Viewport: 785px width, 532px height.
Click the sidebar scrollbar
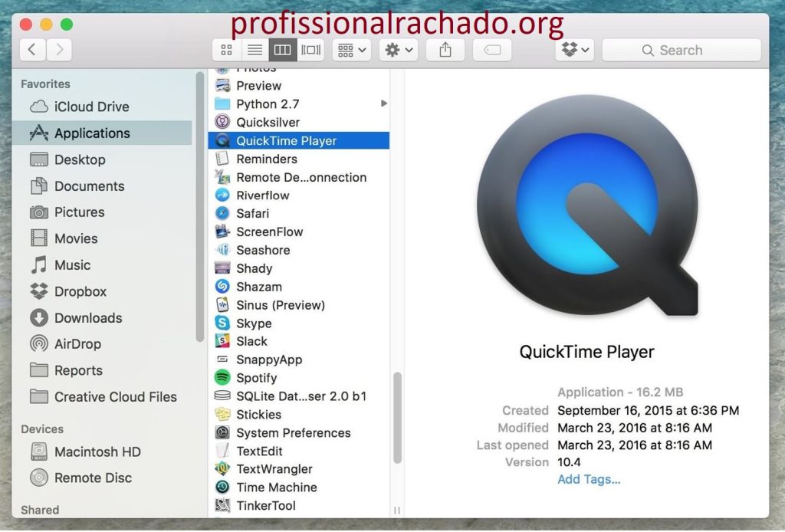pos(200,207)
